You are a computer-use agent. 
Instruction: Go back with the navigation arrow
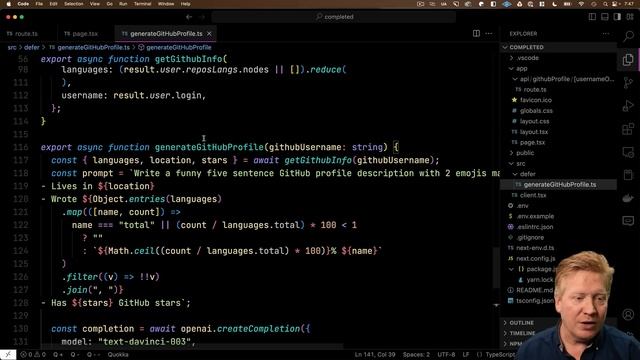(189, 17)
